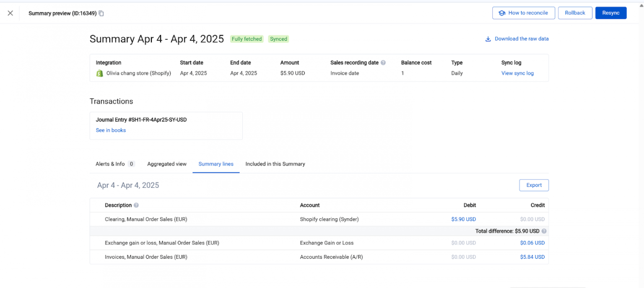Click the download icon before Download the raw data
The image size is (644, 288).
tap(488, 39)
